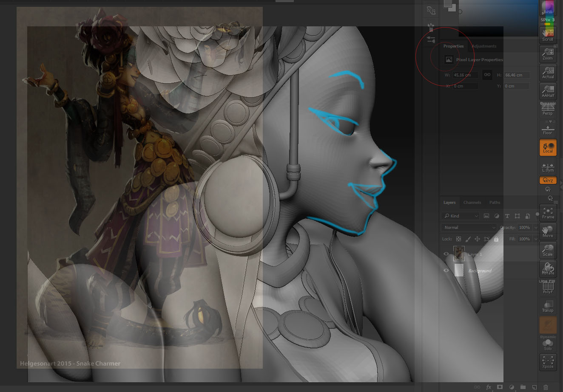Hide Layer 1 using eye icon
Screen dimensions: 563x392
pyautogui.click(x=446, y=254)
